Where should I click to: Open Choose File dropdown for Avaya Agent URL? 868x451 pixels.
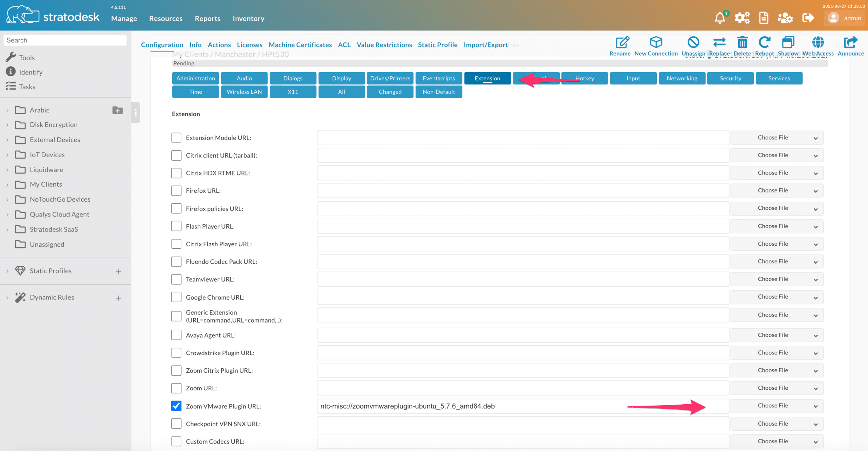pyautogui.click(x=777, y=335)
